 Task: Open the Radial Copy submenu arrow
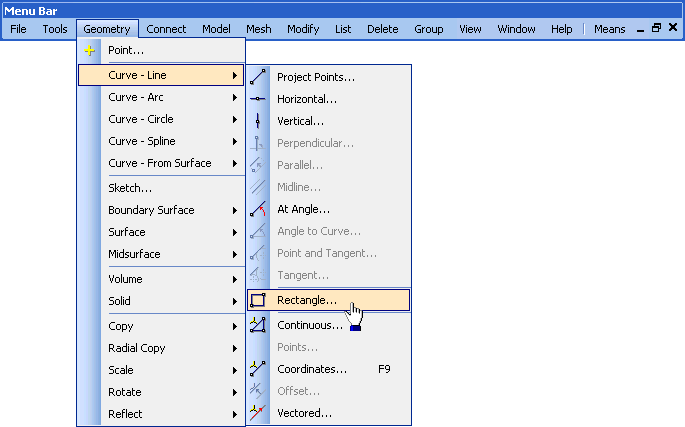[235, 349]
